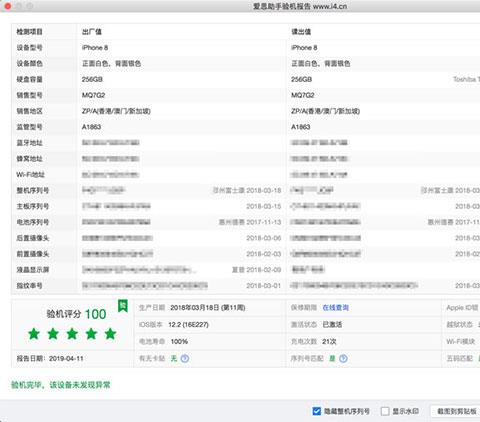Click the 电池寿命 100% value
Viewport: 480px width, 422px height.
(179, 341)
